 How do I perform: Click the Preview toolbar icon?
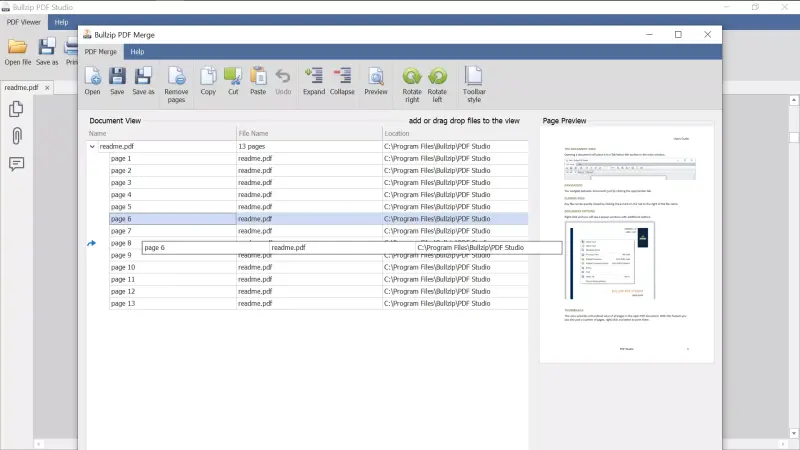pos(376,81)
